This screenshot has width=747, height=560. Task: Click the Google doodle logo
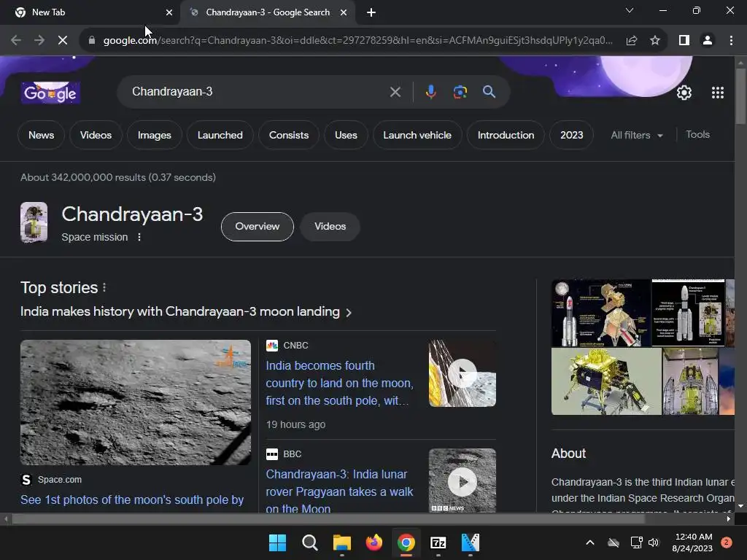pos(50,93)
